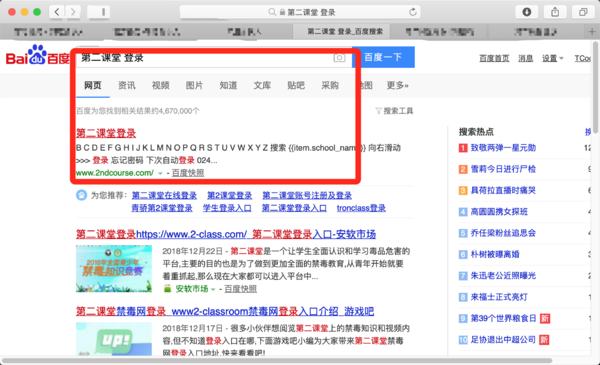Click suggested search 第2课堂登录
Viewport: 600px width, 365px height.
(230, 196)
